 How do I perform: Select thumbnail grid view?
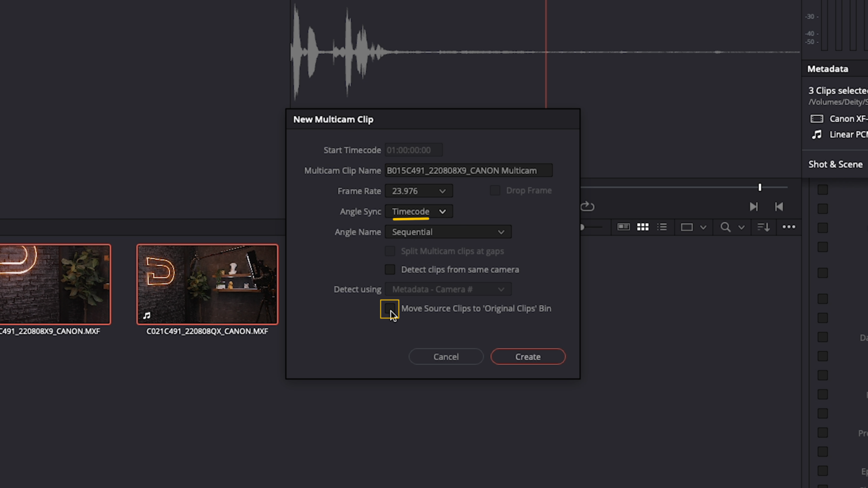[643, 226]
